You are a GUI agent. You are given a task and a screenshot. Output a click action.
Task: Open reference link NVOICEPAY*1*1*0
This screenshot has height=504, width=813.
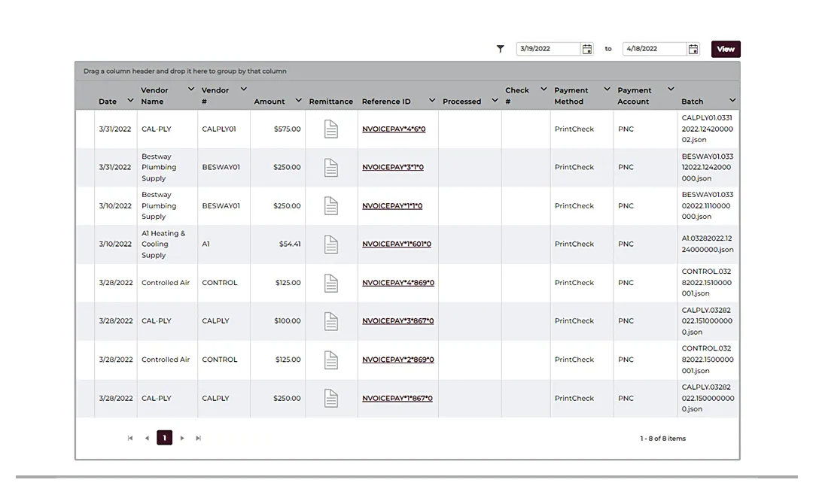[392, 205]
